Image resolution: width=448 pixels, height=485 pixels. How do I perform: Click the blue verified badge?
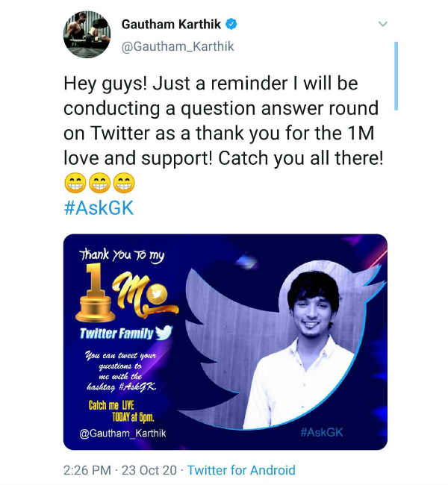point(231,24)
